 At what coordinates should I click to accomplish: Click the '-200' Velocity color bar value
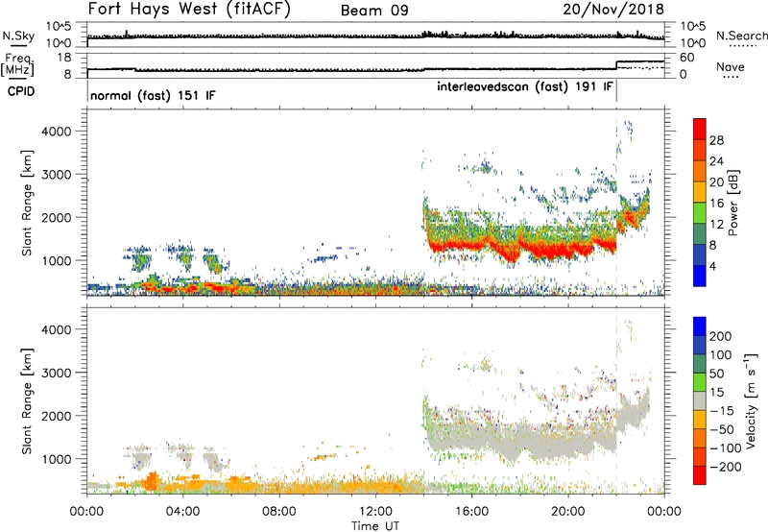[725, 467]
